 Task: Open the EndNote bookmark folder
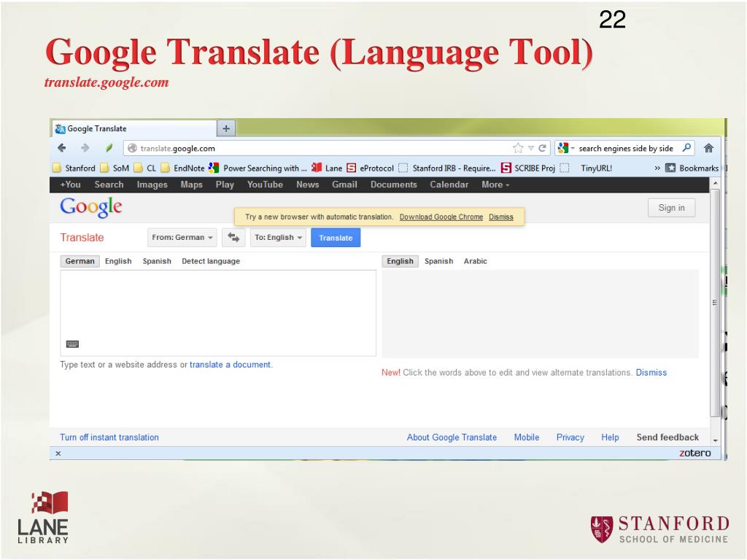click(x=183, y=168)
